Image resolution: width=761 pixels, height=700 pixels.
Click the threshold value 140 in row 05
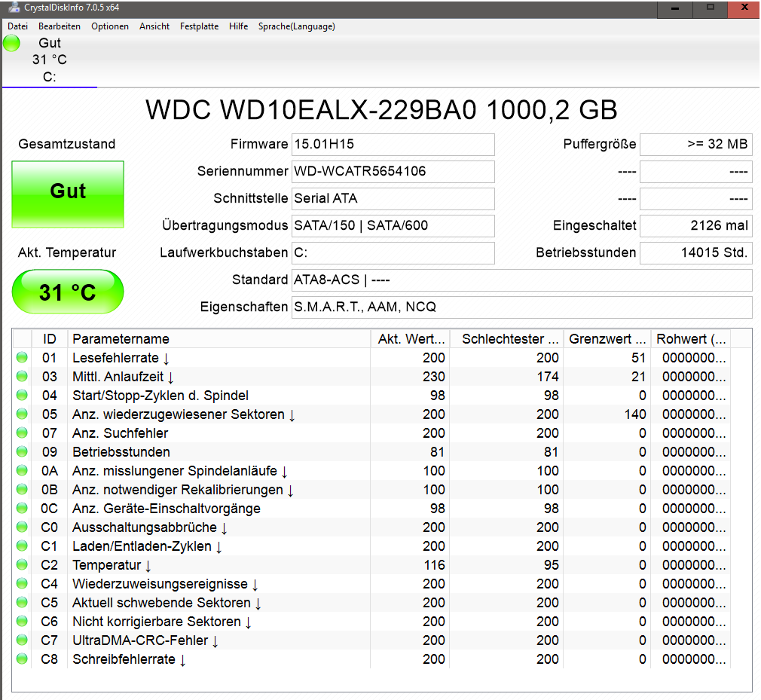(635, 414)
